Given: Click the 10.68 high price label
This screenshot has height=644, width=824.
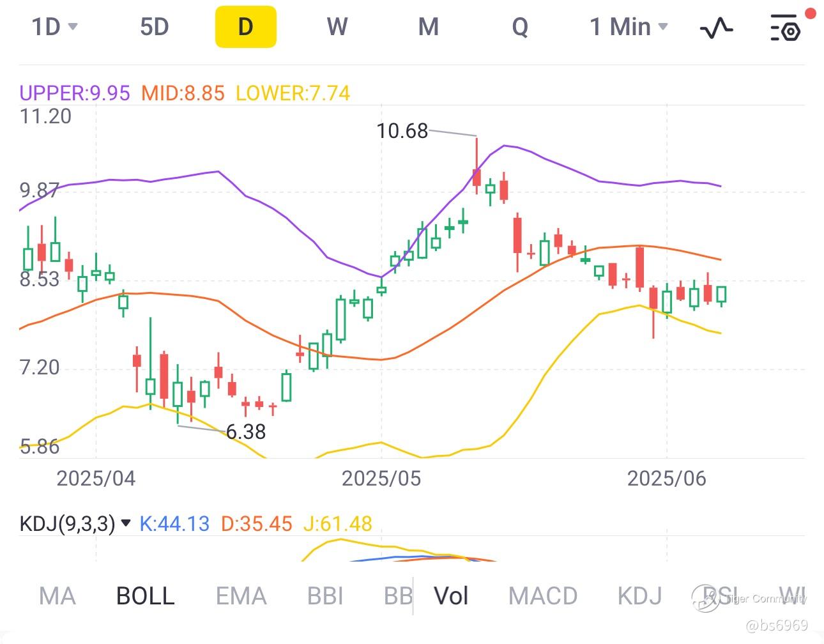Looking at the screenshot, I should tap(402, 131).
